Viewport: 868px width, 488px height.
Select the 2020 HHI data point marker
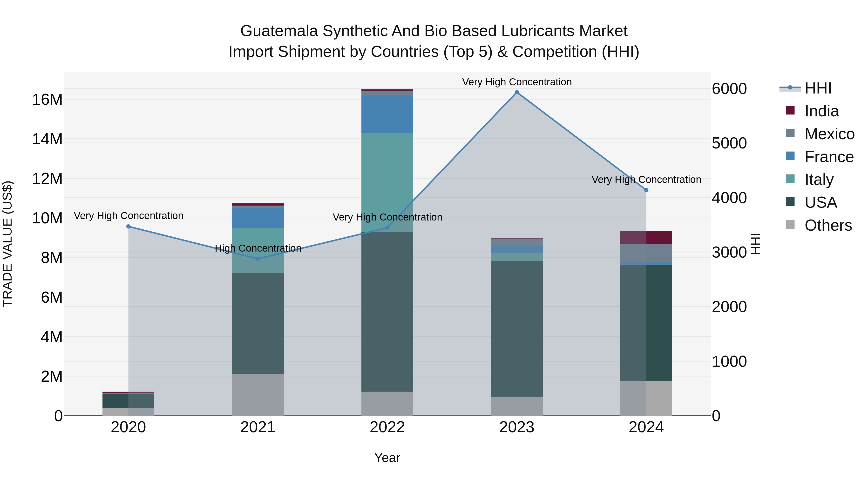click(x=128, y=227)
